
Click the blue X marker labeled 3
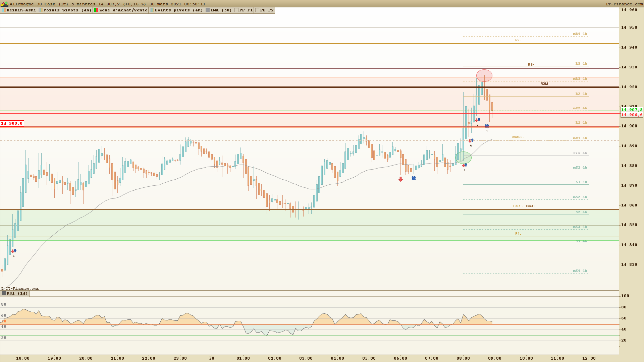[x=487, y=126]
